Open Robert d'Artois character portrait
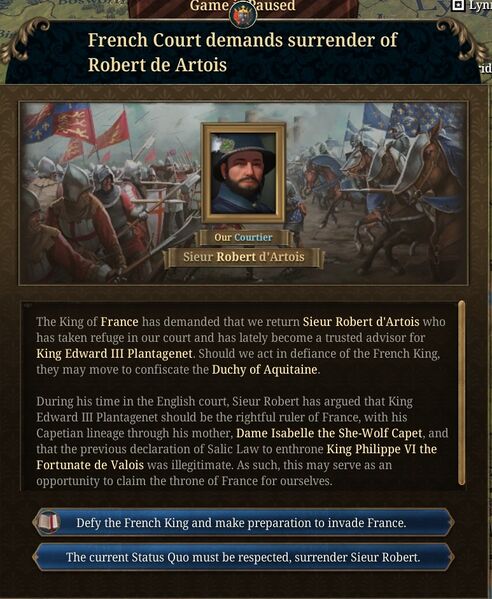Image resolution: width=492 pixels, height=599 pixels. point(243,173)
